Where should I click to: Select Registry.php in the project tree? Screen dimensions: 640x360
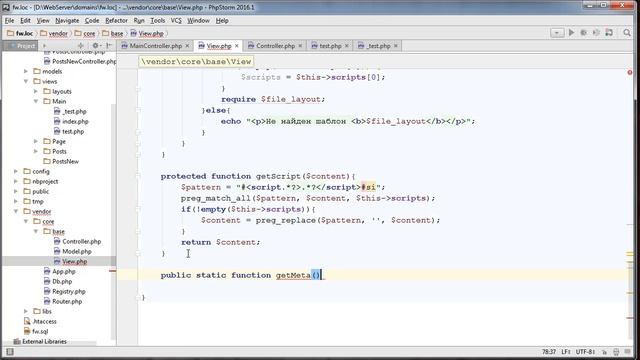pyautogui.click(x=64, y=291)
